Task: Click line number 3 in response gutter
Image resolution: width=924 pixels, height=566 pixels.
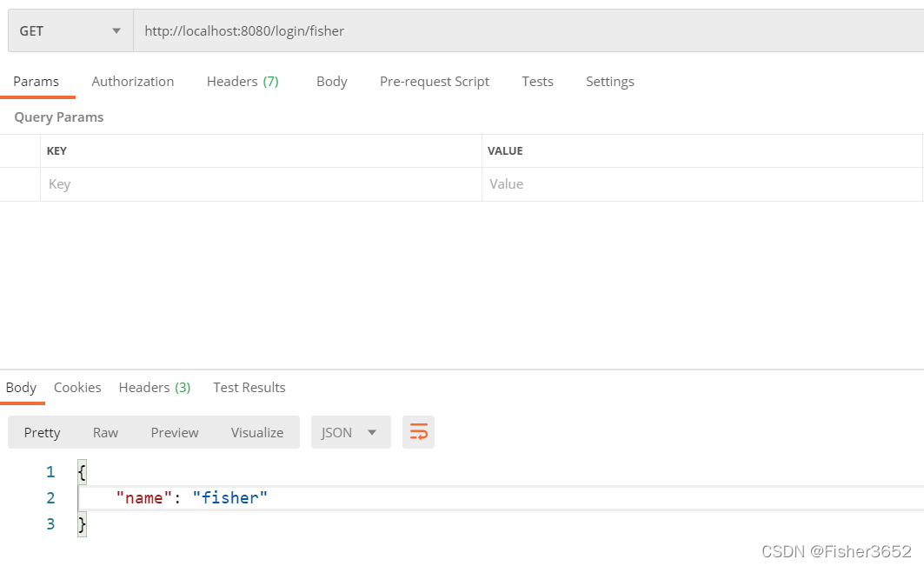Action: click(50, 523)
